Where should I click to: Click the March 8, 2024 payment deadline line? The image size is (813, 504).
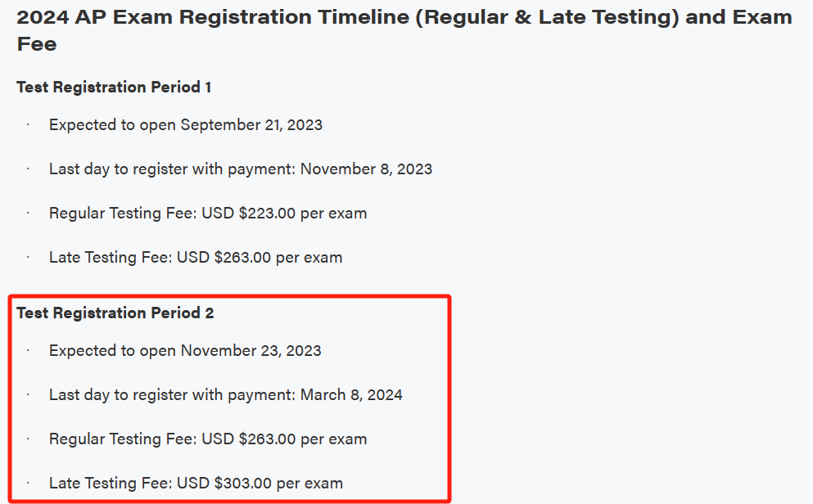click(225, 394)
